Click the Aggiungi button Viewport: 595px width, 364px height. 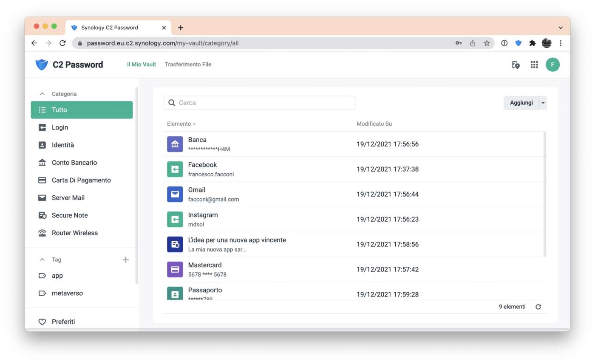pyautogui.click(x=522, y=102)
